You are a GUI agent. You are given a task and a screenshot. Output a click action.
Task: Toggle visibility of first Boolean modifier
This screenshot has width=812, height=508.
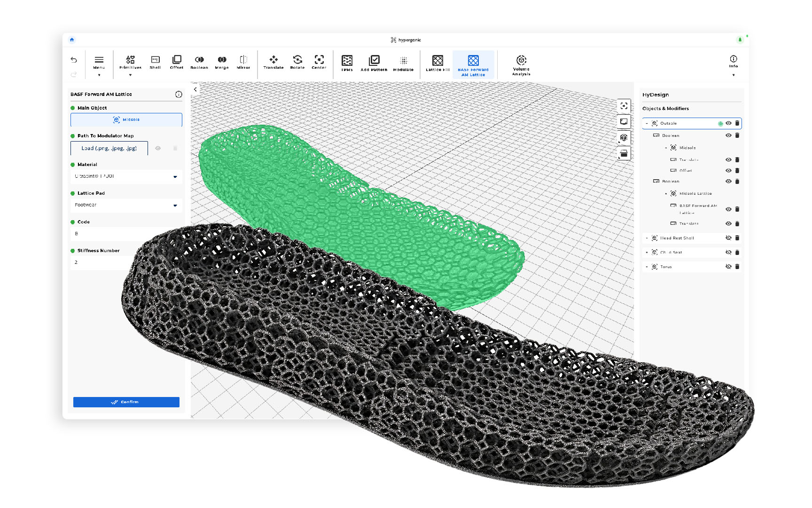click(729, 135)
